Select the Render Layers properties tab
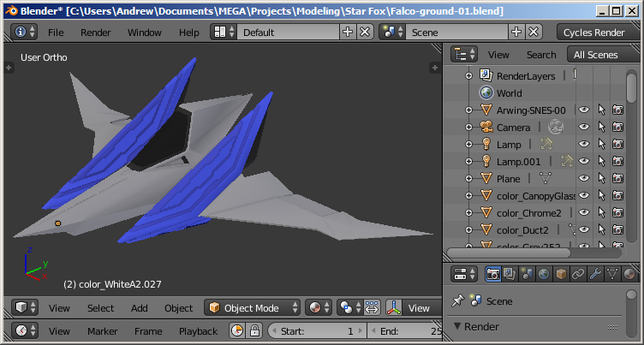This screenshot has width=644, height=345. [x=510, y=274]
